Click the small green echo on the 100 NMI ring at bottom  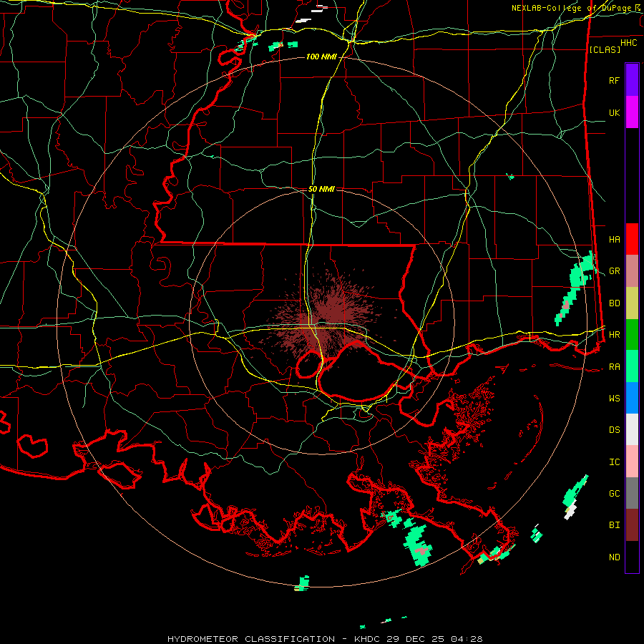pos(303,583)
